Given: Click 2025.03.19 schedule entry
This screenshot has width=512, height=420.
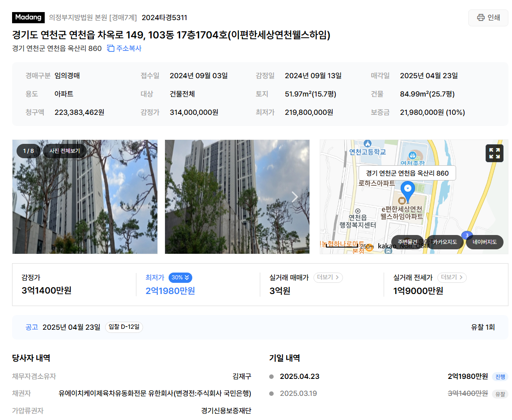Looking at the screenshot, I should tap(298, 393).
